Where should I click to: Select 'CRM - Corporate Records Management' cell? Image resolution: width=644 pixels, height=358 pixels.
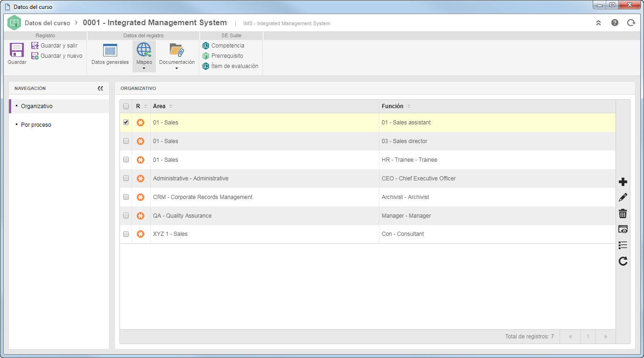tap(265, 197)
